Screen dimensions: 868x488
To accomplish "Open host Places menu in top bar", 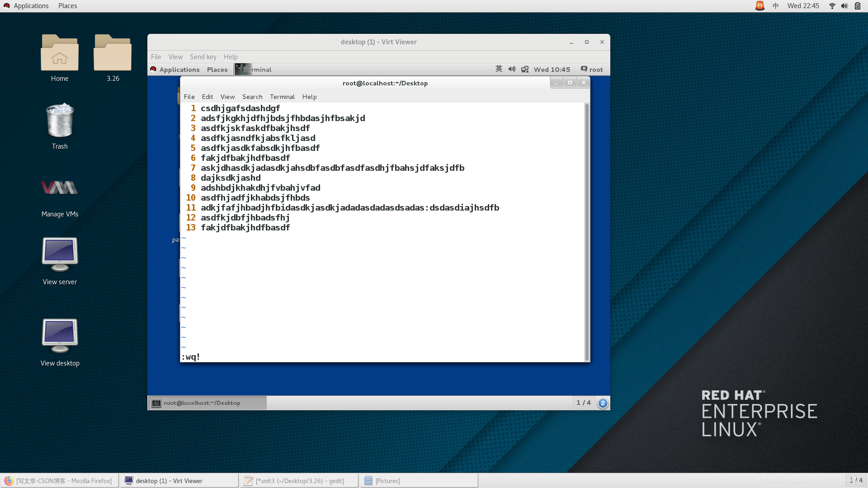I will point(67,6).
